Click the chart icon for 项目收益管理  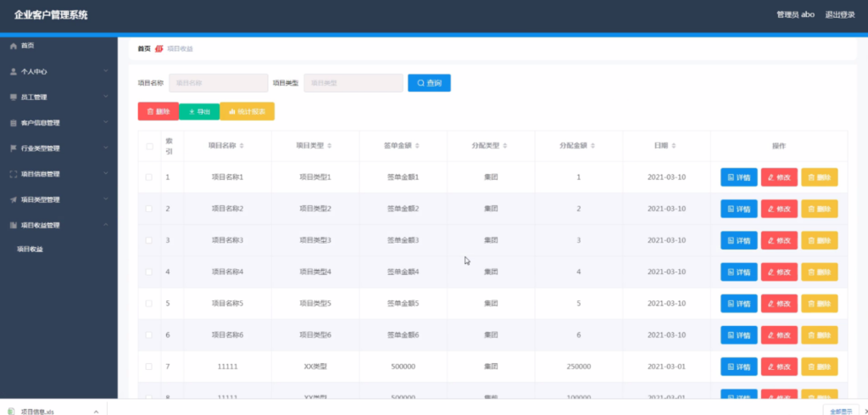click(14, 225)
